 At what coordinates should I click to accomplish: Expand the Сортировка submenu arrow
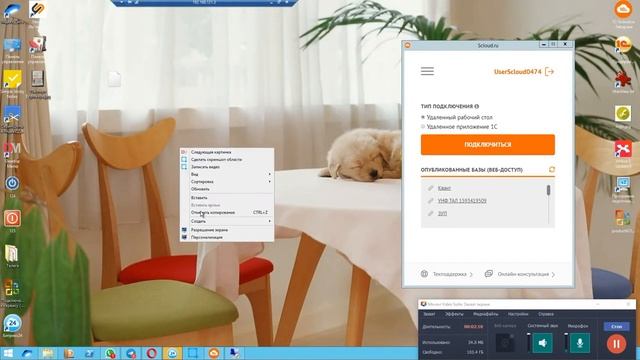tap(269, 182)
